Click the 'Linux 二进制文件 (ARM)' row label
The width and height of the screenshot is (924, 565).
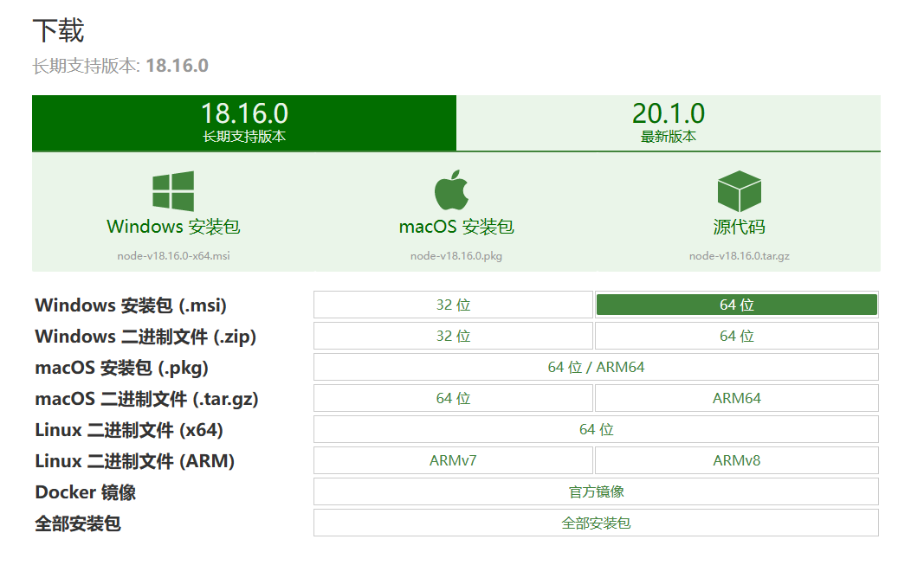pyautogui.click(x=135, y=461)
